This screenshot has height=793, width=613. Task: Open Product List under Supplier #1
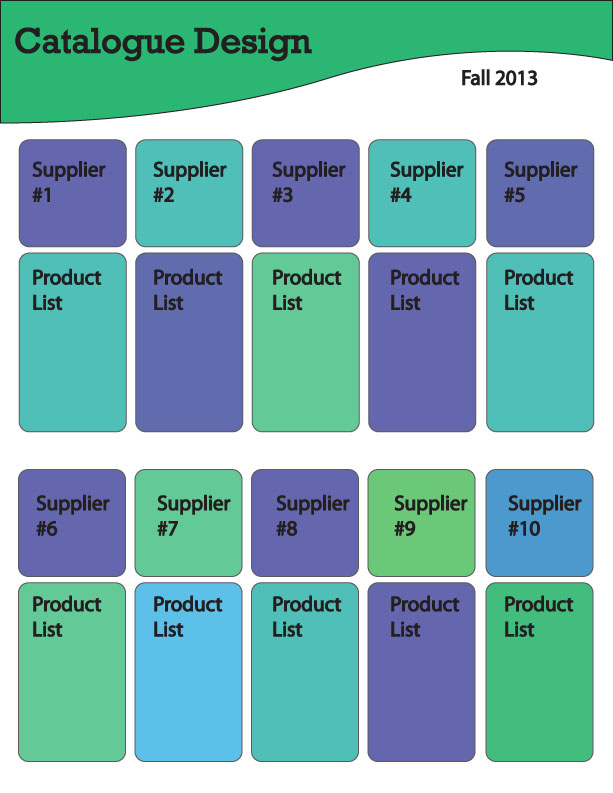click(x=73, y=342)
